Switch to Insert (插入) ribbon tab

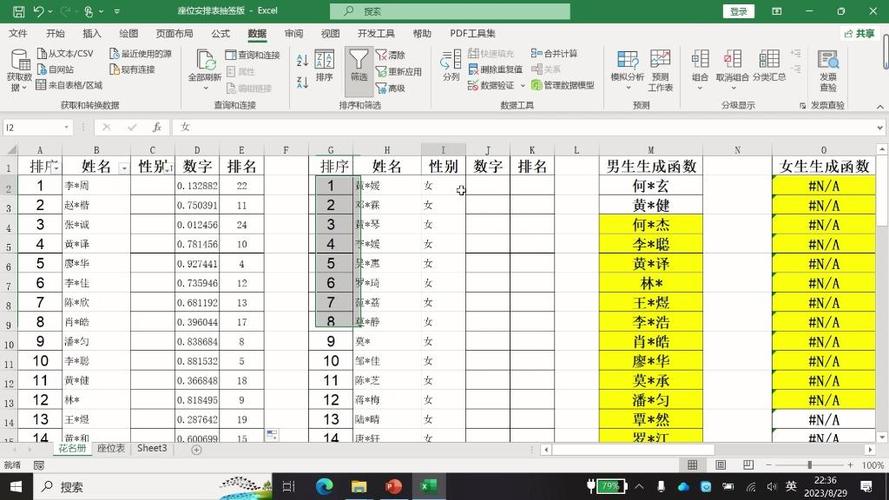point(92,33)
